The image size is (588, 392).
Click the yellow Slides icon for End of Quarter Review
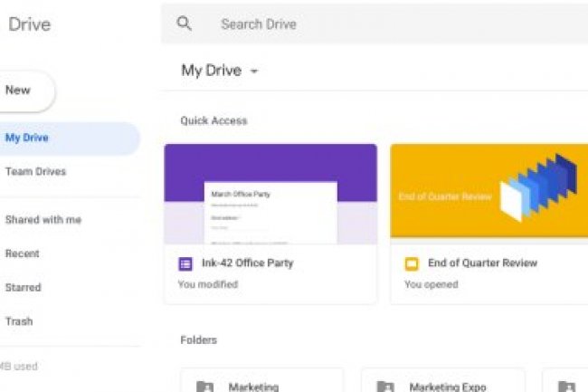412,263
